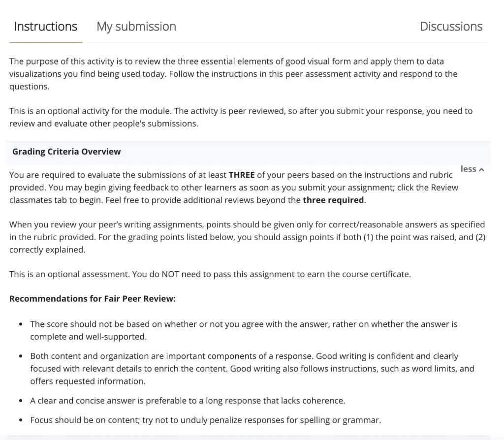Click the bullet starting "Focus should be on content"
Image resolution: width=504 pixels, height=440 pixels.
[x=205, y=420]
